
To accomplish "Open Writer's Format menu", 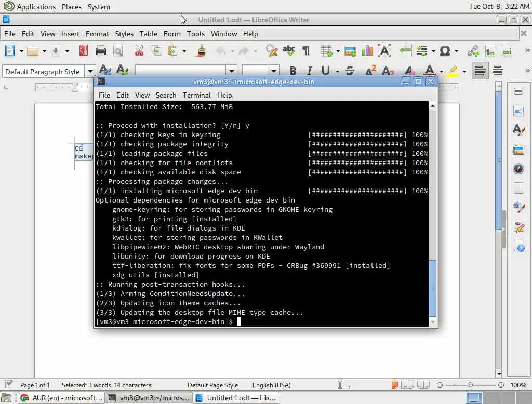I will (97, 34).
